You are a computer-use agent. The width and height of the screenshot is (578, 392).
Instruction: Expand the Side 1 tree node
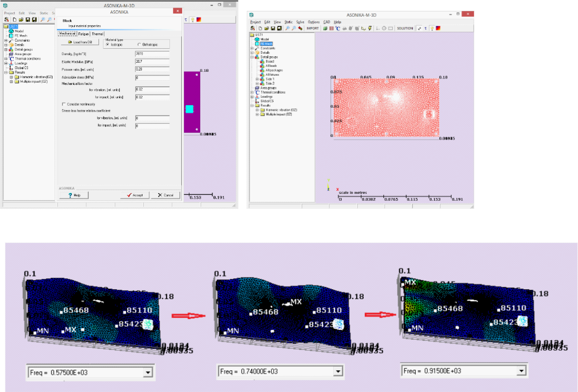click(x=257, y=79)
